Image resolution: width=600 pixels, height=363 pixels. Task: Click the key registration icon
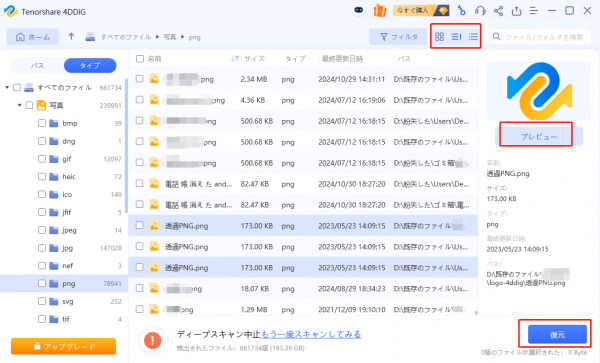pyautogui.click(x=461, y=11)
